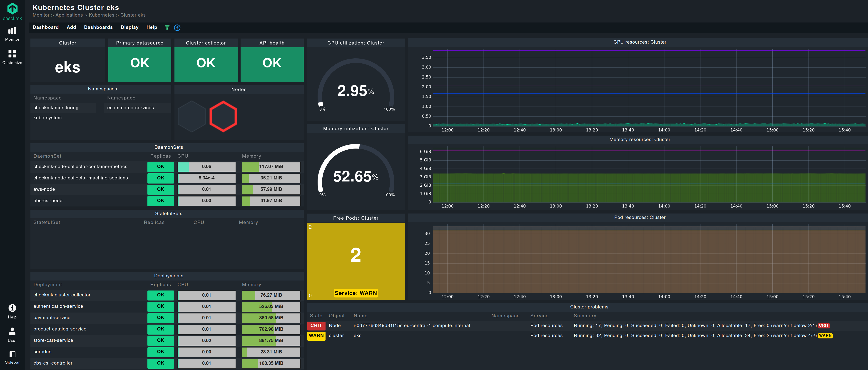The height and width of the screenshot is (370, 868).
Task: Open Pod resources service in CRIT row
Action: [546, 325]
